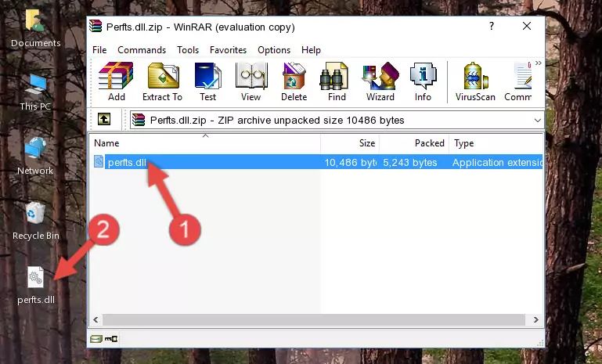Open the File menu
Image resolution: width=602 pixels, height=364 pixels.
(99, 50)
